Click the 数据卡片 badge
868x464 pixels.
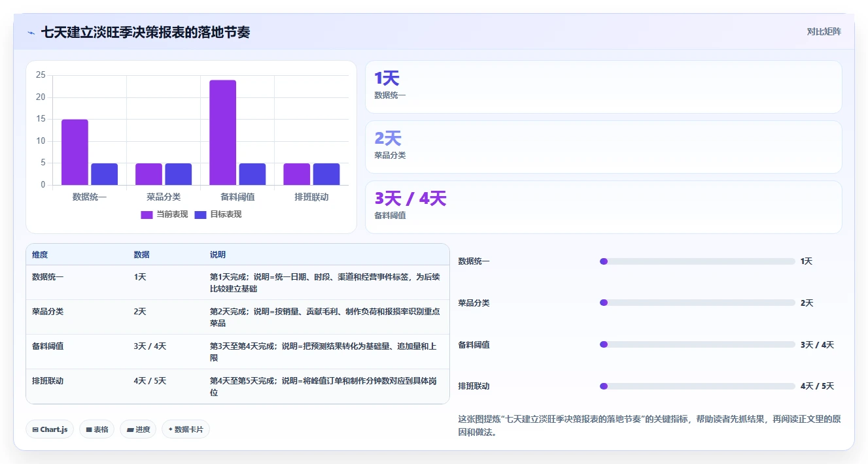[186, 429]
